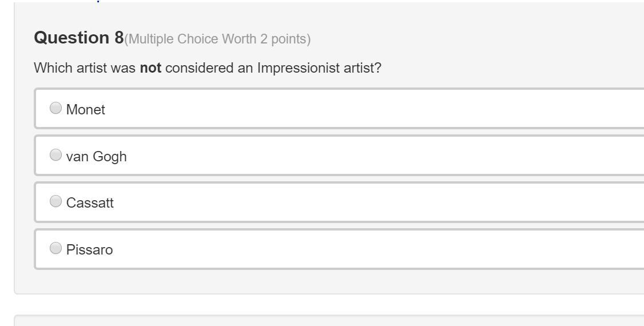Click the next question panel below
This screenshot has height=326, width=644.
pyautogui.click(x=329, y=321)
